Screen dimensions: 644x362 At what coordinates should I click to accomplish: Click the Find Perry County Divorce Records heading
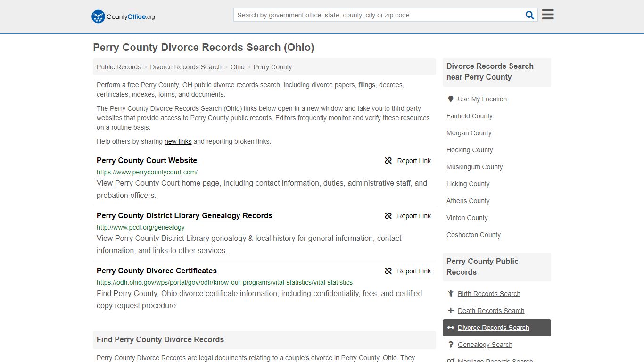click(160, 339)
